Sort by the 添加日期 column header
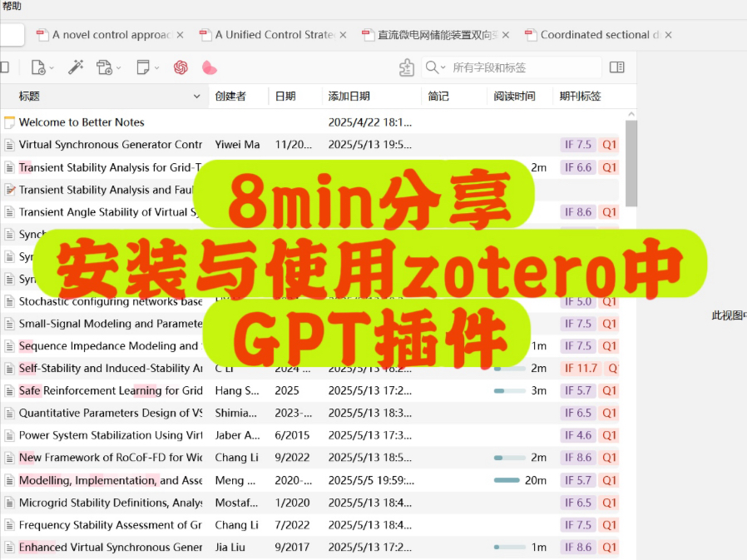This screenshot has width=747, height=560. (372, 97)
